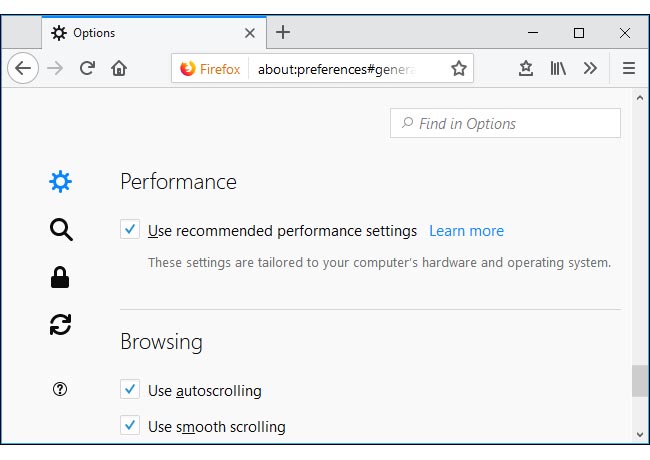
Task: Open the Library view
Action: pyautogui.click(x=558, y=68)
